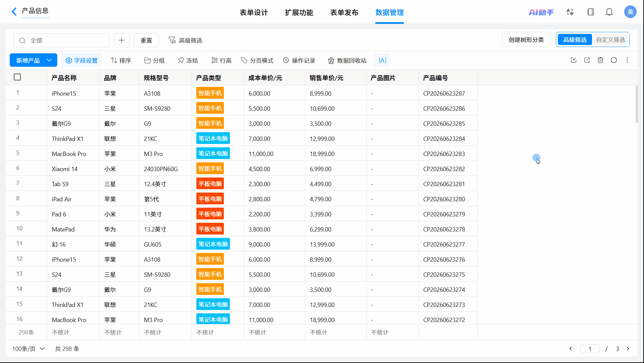This screenshot has width=644, height=363.
Task: Open the 分组 grouping tool
Action: [154, 60]
